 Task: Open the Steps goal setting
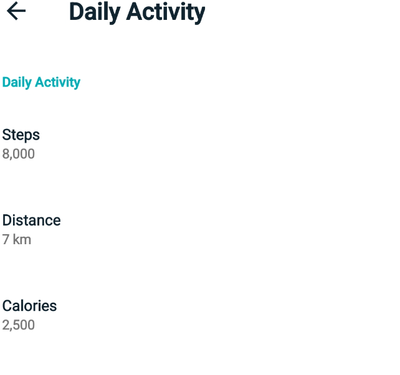click(200, 144)
